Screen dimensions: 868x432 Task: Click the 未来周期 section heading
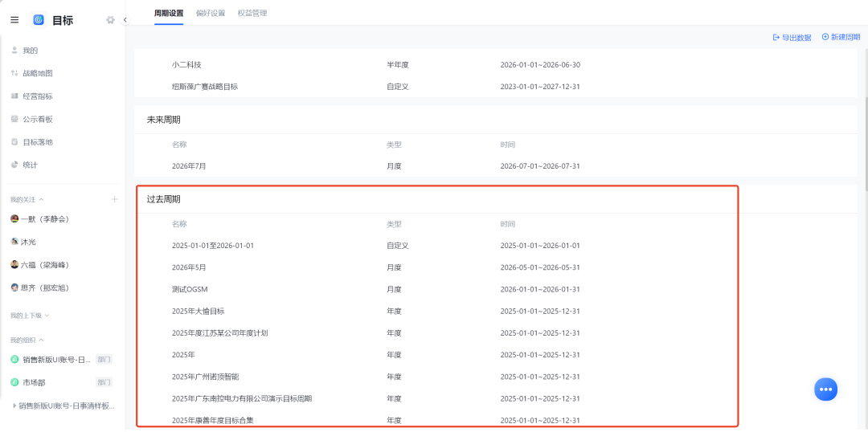pos(163,120)
